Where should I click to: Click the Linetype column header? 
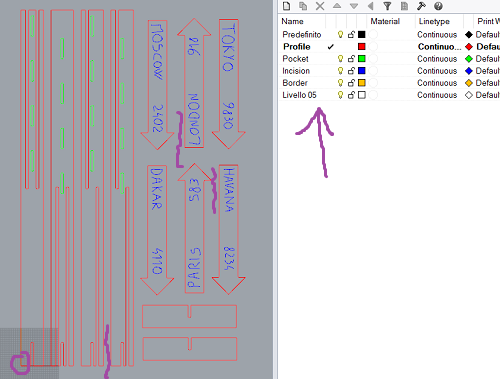[434, 21]
